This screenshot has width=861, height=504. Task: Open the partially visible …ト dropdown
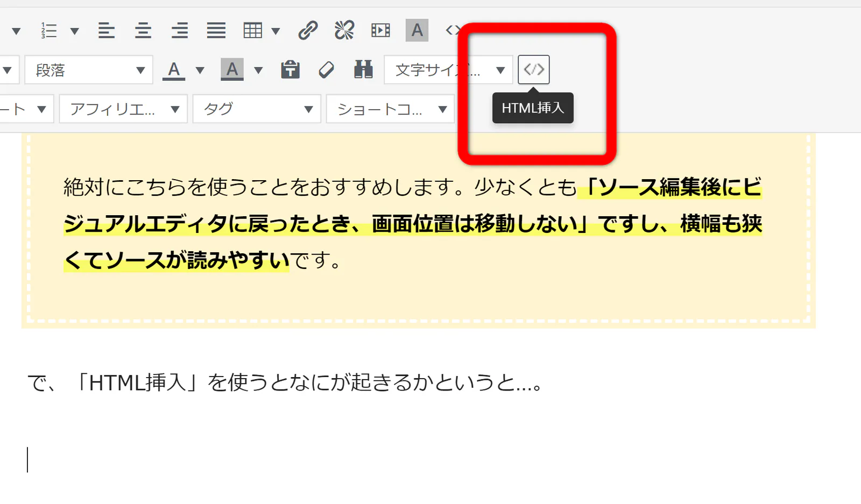point(26,109)
